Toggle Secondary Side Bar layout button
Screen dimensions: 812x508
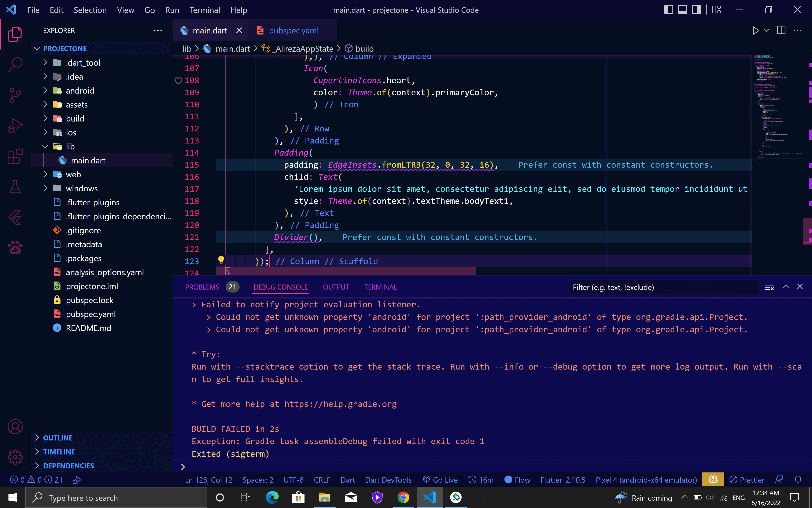[x=697, y=10]
